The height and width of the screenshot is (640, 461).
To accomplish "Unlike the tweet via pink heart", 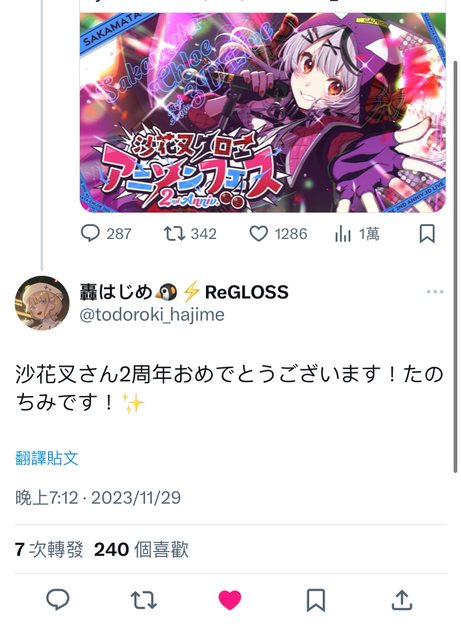I will [230, 600].
